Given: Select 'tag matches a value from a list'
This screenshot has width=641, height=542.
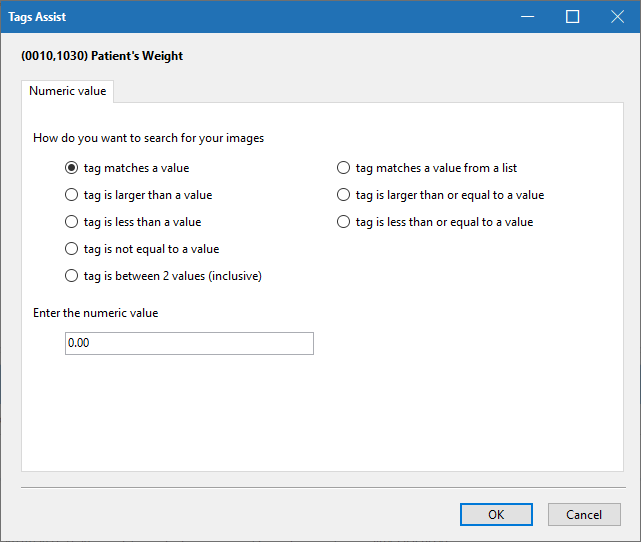Looking at the screenshot, I should coord(344,168).
